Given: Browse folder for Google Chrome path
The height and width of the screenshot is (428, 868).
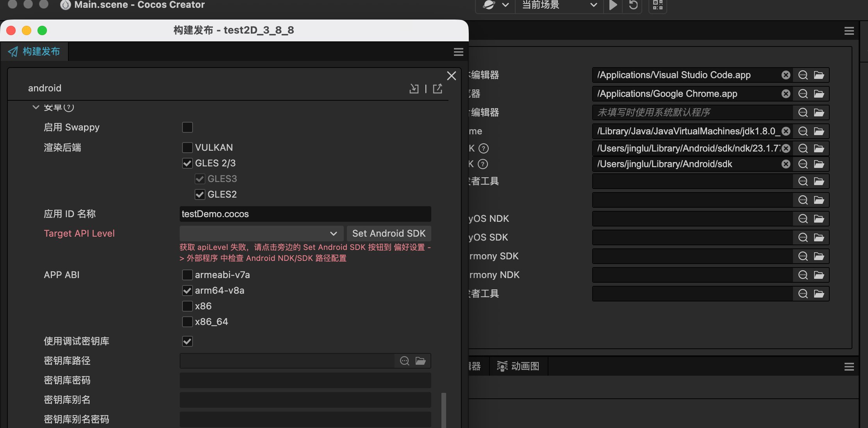Looking at the screenshot, I should [x=819, y=94].
